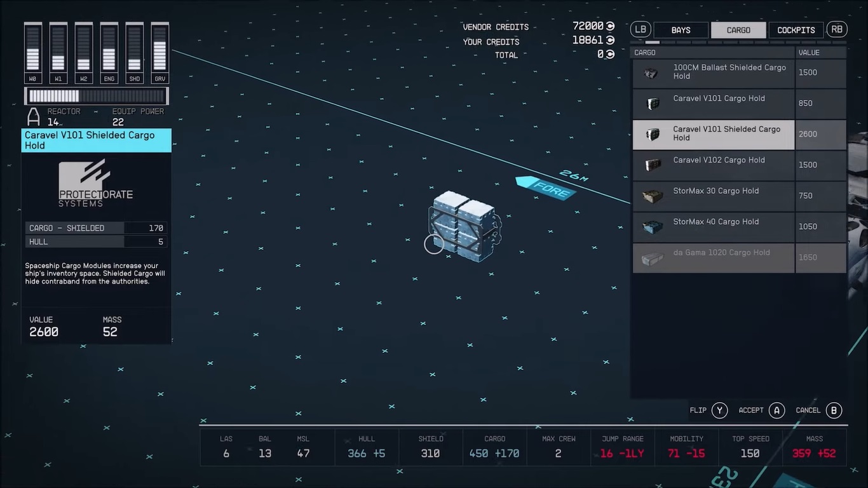Click the LB shoulder button icon
Screen dimensions: 868x488
(641, 29)
